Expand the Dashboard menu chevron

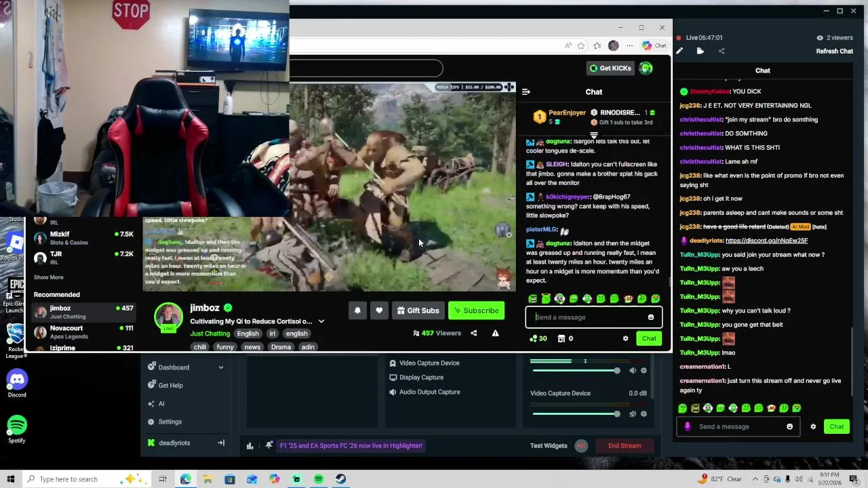tap(220, 367)
